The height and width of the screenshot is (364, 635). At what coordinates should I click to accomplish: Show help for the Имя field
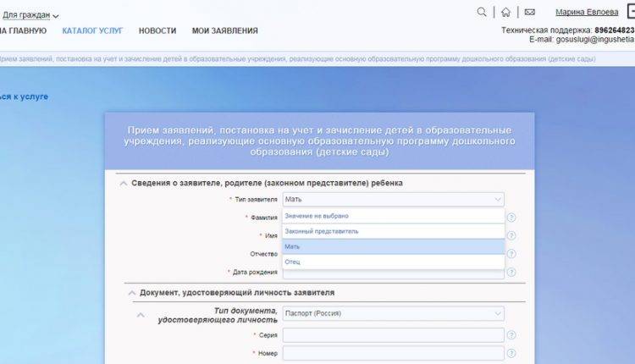coord(511,235)
